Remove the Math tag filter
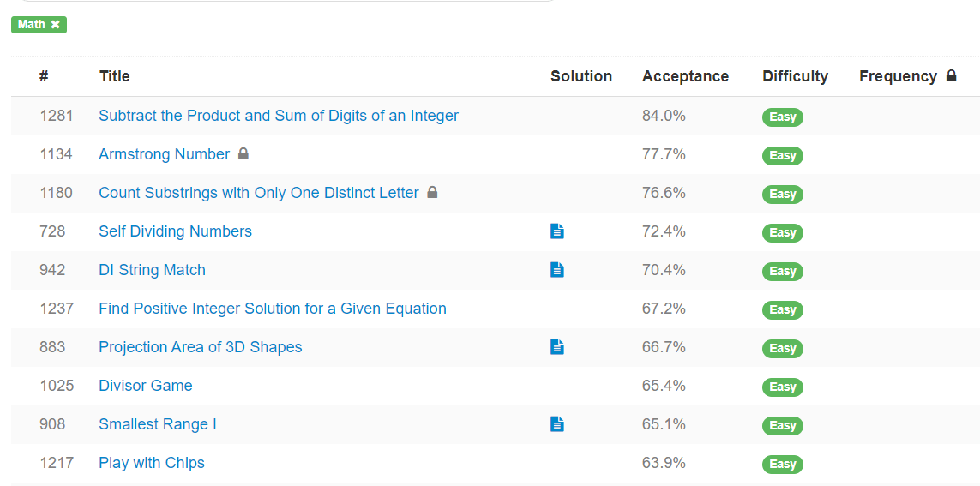Image resolution: width=980 pixels, height=486 pixels. tap(55, 24)
